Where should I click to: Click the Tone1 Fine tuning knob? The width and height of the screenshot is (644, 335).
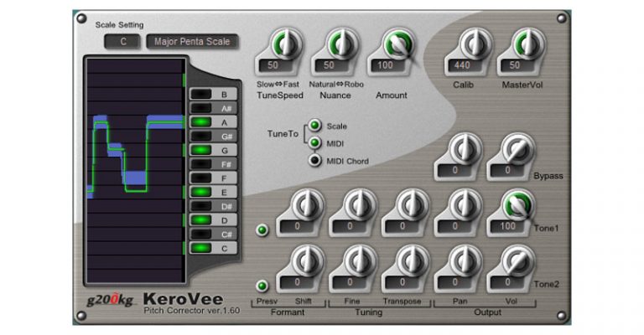pos(361,205)
